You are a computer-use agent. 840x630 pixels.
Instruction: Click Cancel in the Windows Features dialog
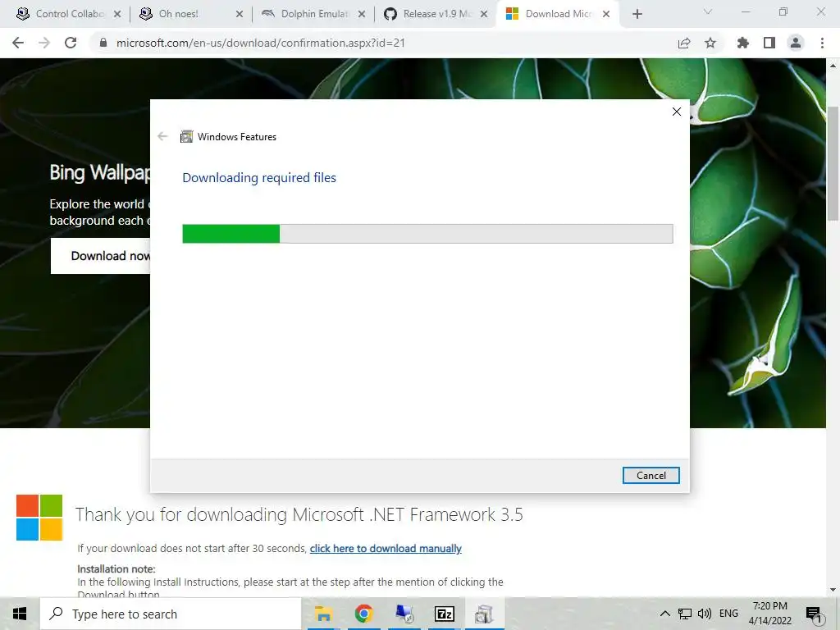pyautogui.click(x=651, y=475)
